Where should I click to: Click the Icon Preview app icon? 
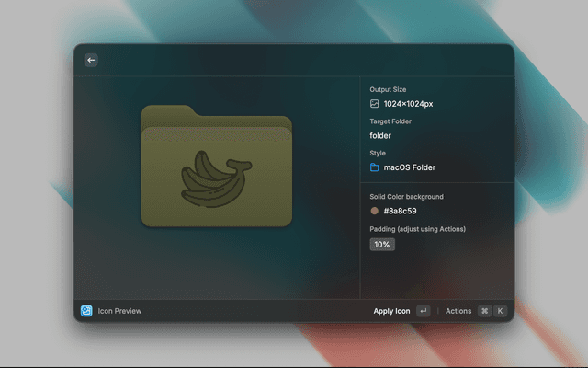coord(86,311)
